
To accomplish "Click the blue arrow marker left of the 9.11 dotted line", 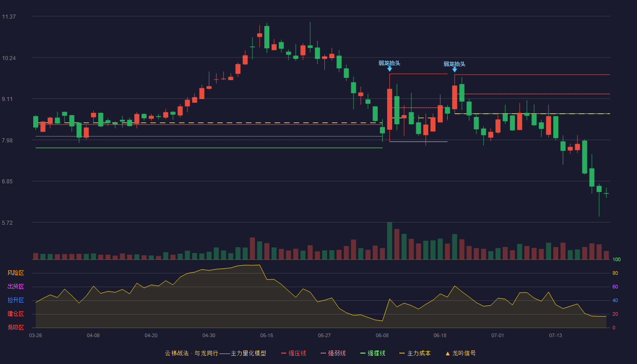I will (455, 70).
